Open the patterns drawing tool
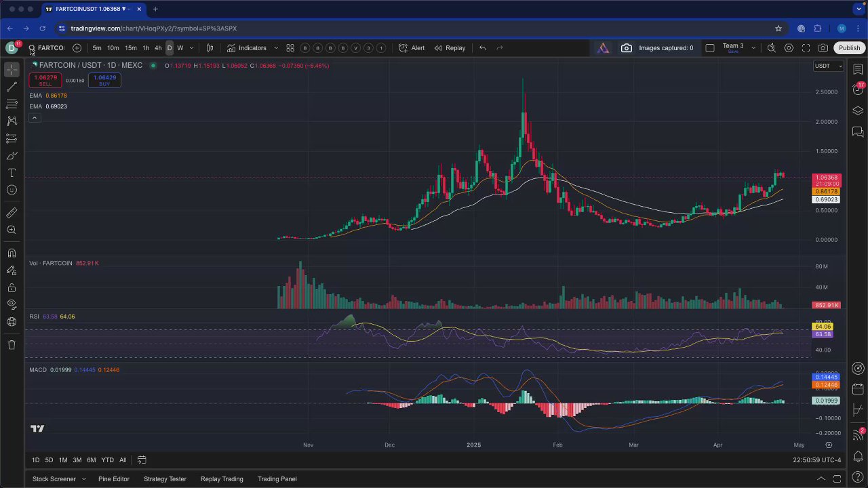The height and width of the screenshot is (488, 868). point(12,121)
